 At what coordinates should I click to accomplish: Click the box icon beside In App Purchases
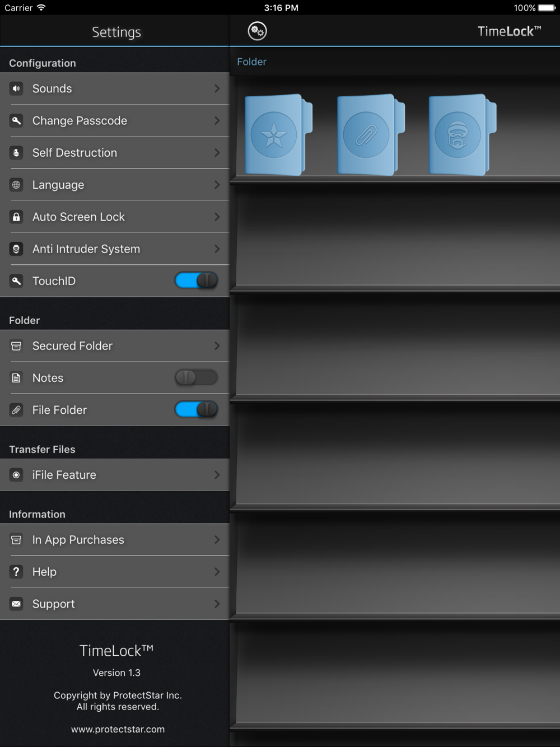click(x=16, y=540)
